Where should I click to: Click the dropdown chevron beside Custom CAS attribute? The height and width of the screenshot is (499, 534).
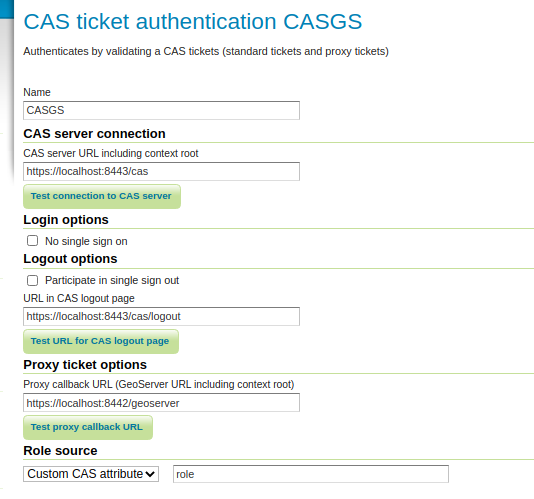point(150,474)
